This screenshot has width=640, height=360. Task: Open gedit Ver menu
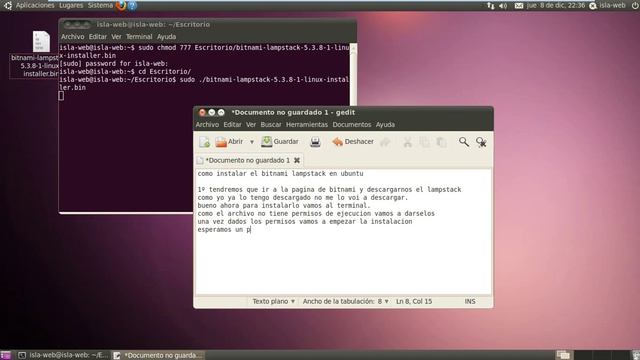point(251,124)
